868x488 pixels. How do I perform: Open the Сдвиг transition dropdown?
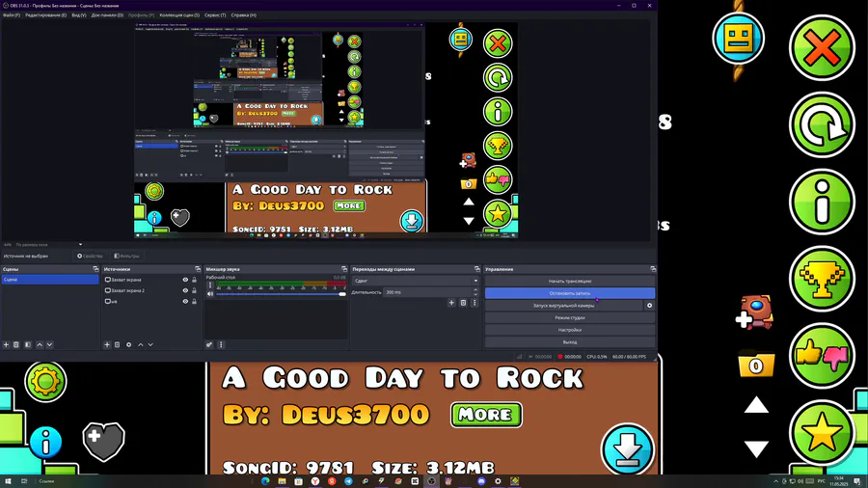pyautogui.click(x=416, y=281)
